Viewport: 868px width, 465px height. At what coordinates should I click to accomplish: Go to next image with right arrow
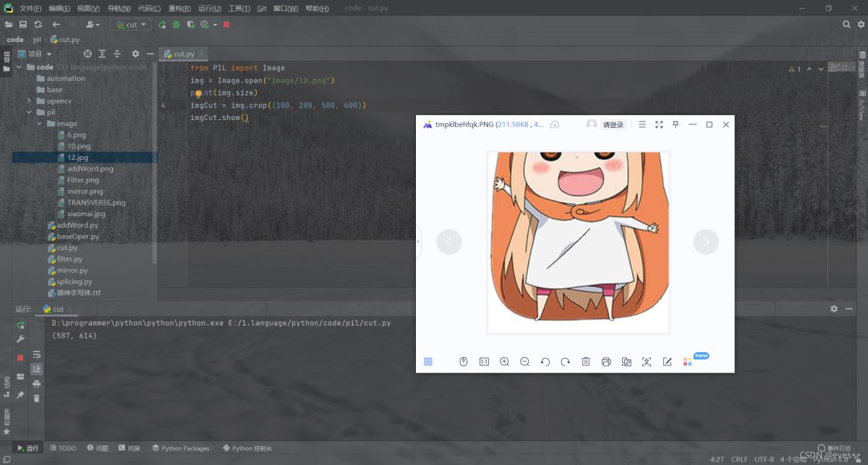[706, 242]
